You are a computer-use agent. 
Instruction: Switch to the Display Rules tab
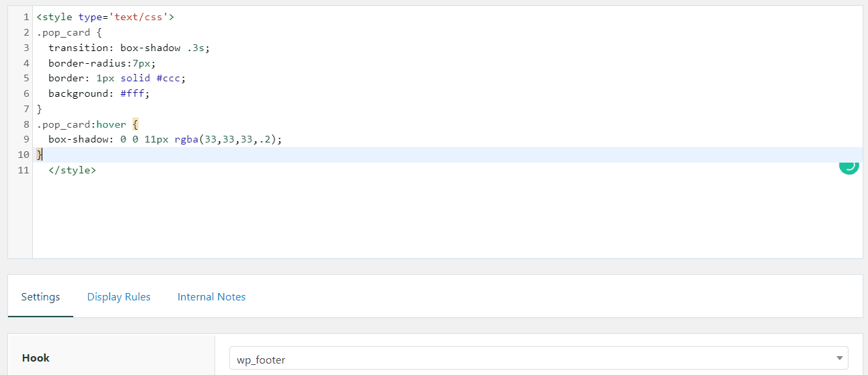pos(119,296)
